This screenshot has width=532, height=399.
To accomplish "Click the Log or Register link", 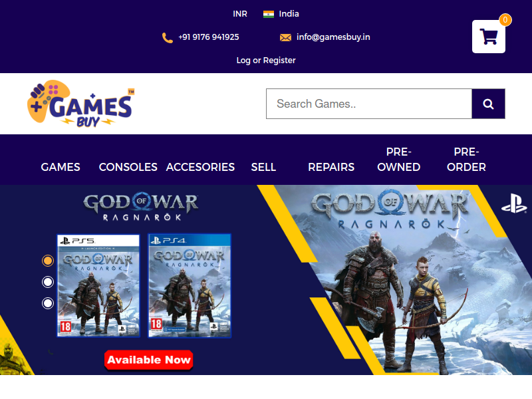I will (x=266, y=61).
